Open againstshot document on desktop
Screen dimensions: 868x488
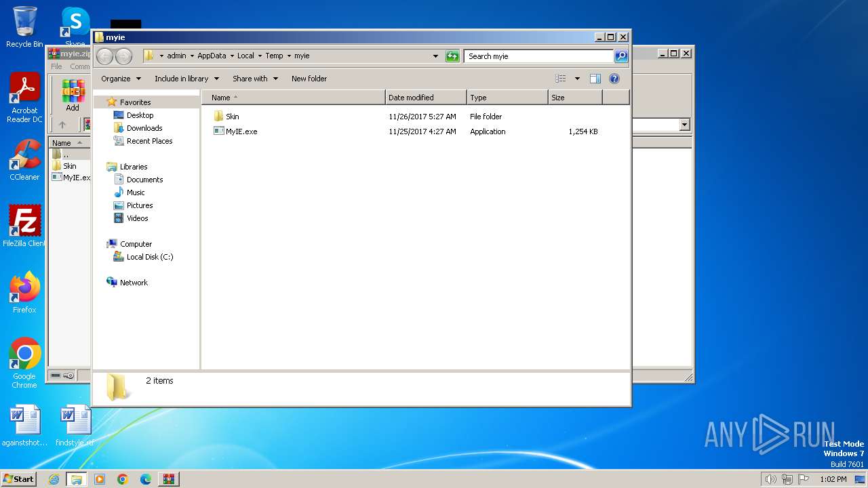24,426
